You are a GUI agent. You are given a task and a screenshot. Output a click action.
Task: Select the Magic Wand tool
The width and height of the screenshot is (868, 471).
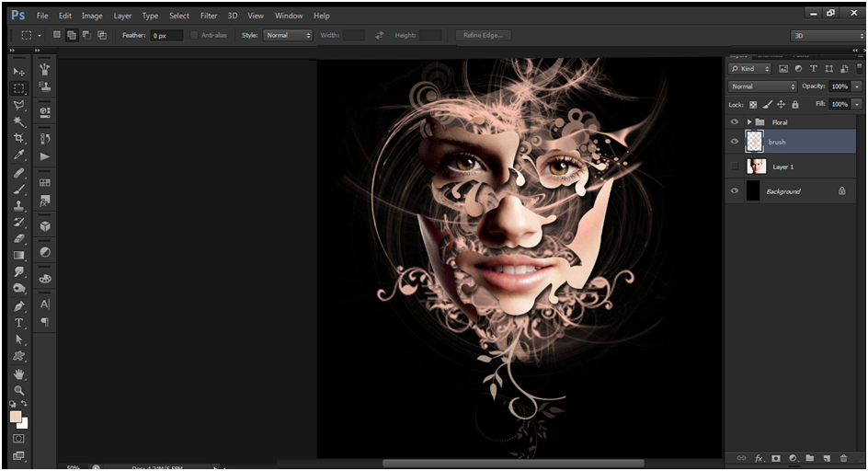(18, 121)
